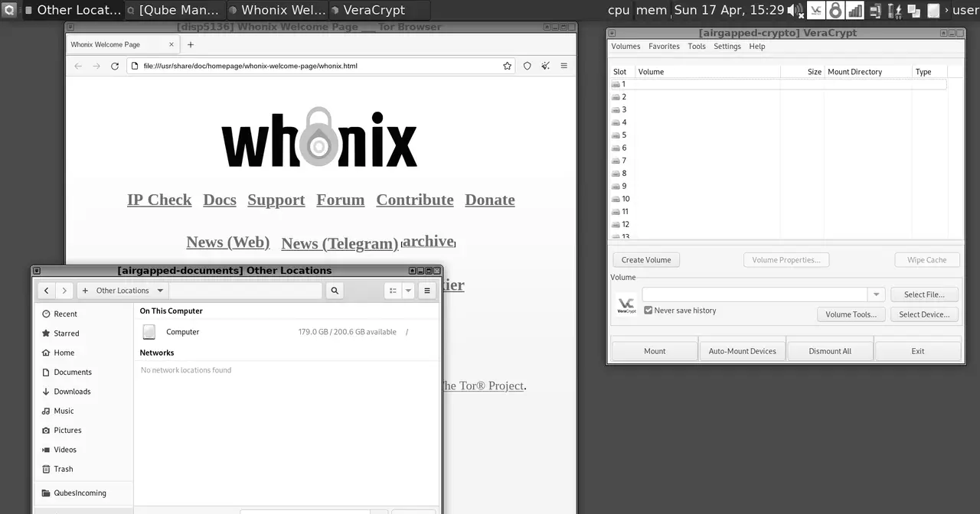Switch to Qube Manager taskbar window
Screen dimensions: 980x514
(175, 10)
